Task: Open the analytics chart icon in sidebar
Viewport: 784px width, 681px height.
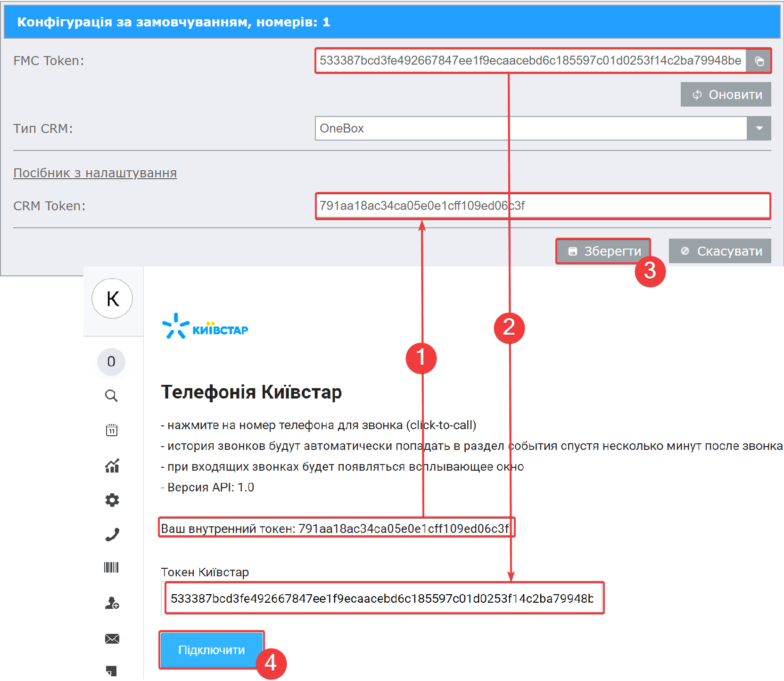Action: (x=112, y=465)
